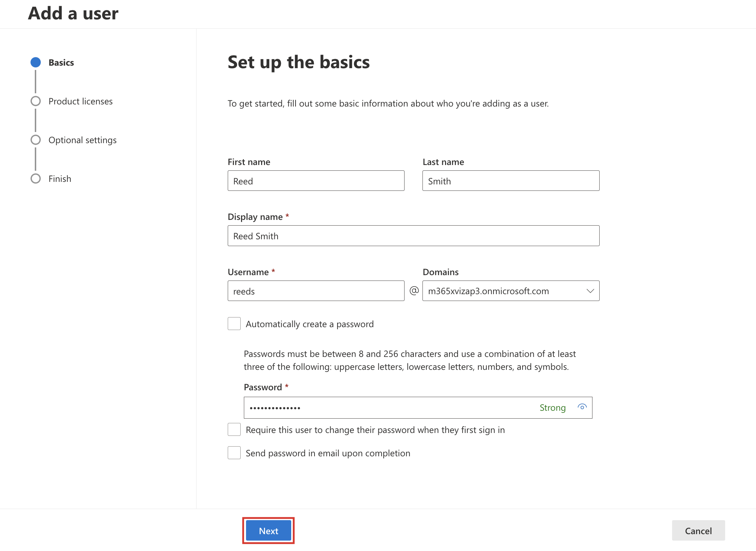
Task: Click the Username text box
Action: tap(316, 291)
